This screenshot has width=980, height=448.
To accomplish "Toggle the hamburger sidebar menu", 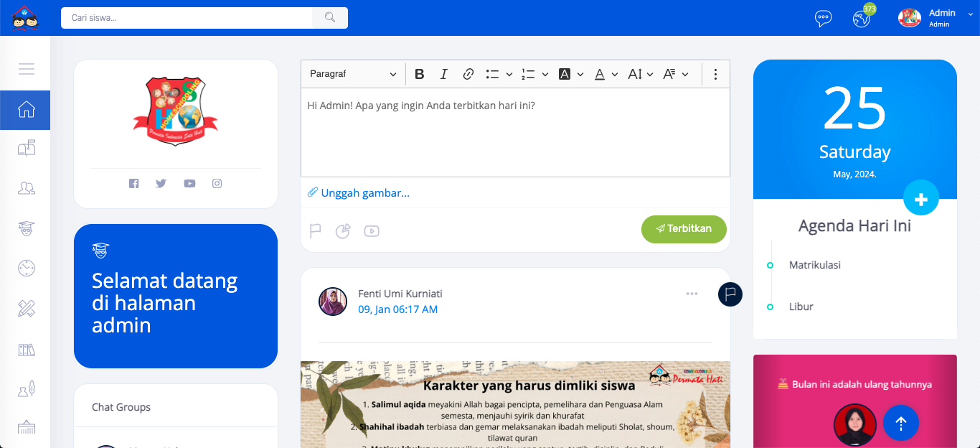I will [26, 69].
